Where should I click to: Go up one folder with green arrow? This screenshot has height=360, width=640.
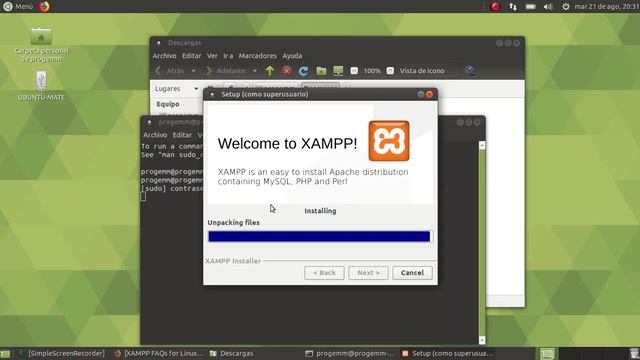[x=270, y=71]
